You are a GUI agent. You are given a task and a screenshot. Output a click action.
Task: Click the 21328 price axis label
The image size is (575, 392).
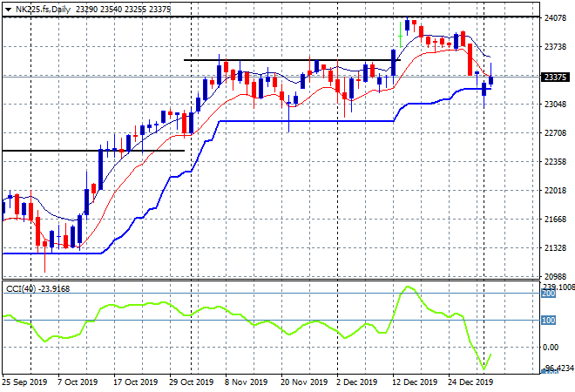[x=555, y=248]
